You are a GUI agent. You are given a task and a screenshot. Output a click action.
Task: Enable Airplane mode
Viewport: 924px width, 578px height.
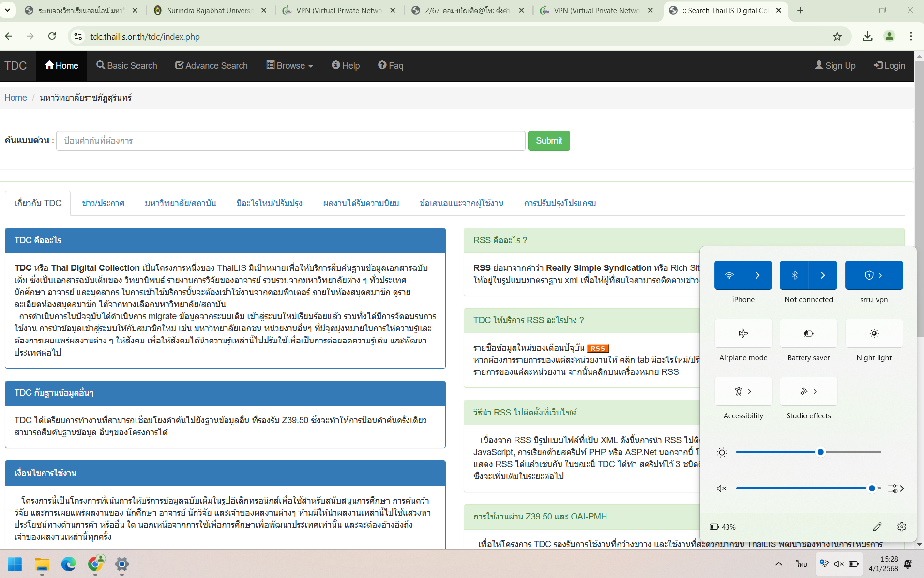(x=743, y=333)
